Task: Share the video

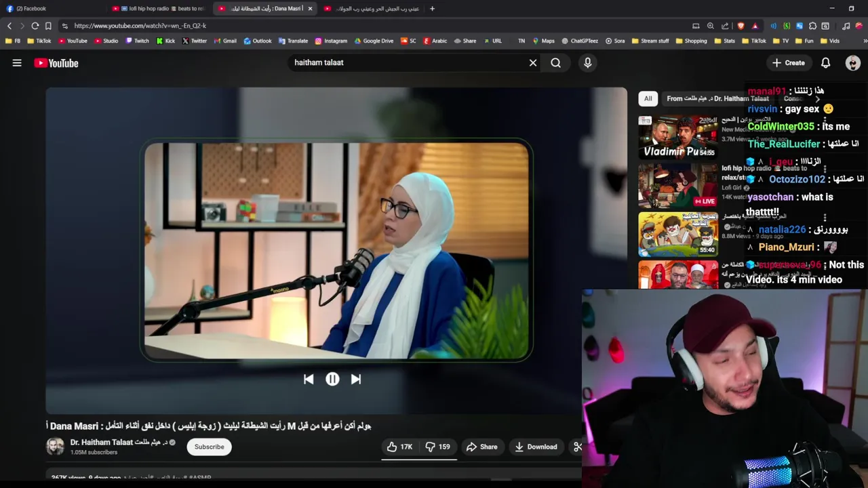Action: tap(482, 447)
